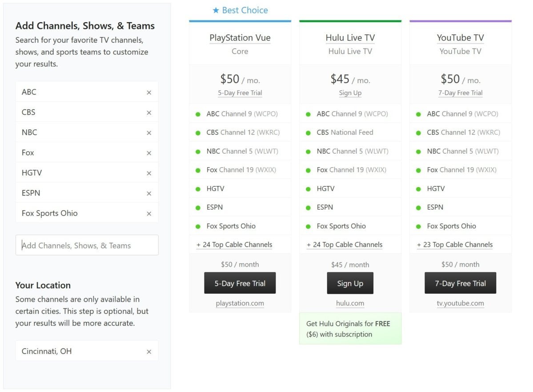Open the Hulu Live TV title link

350,38
